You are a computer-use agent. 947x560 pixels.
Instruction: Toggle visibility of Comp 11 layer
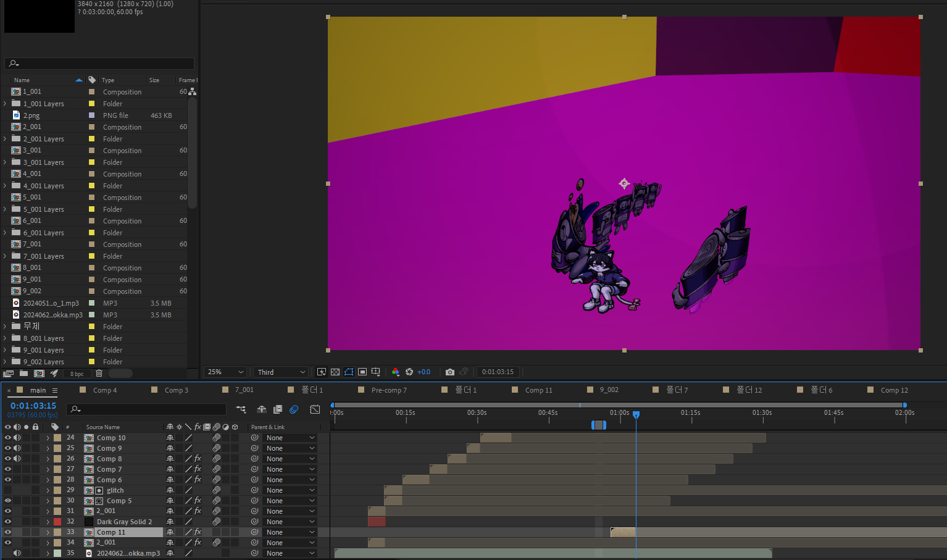[8, 532]
